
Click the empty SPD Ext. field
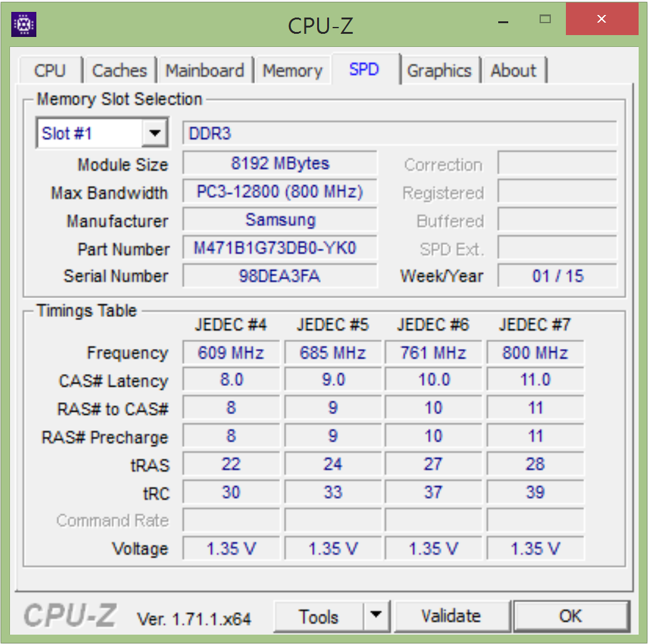[558, 247]
